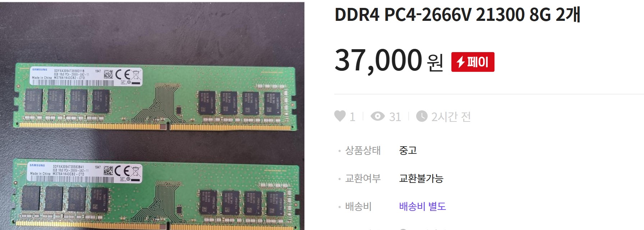Click the 교환불가능 exchange value
The height and width of the screenshot is (230, 644).
coord(421,178)
